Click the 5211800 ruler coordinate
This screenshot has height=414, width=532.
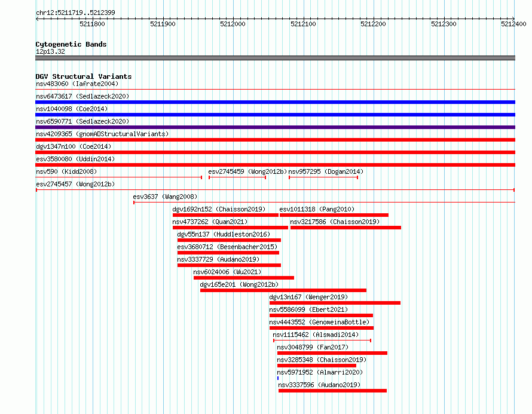click(92, 24)
